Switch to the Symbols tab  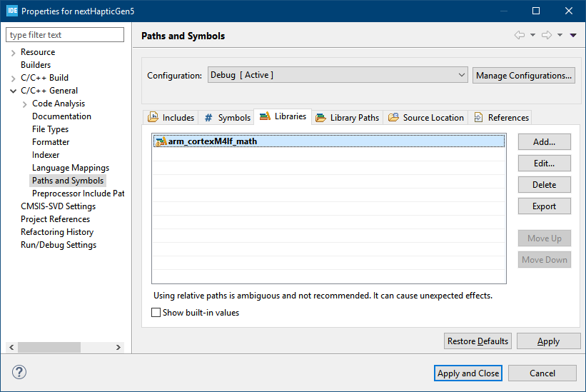coord(227,118)
